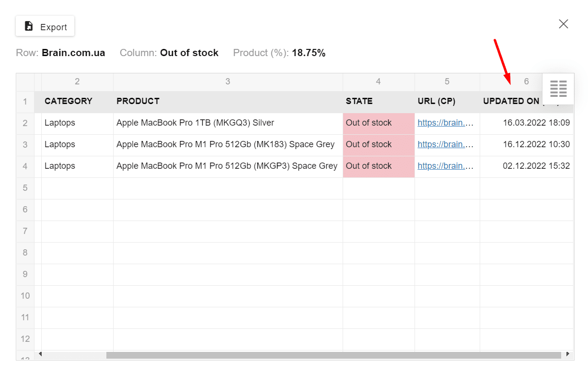Select row number 5 header

pos(25,188)
